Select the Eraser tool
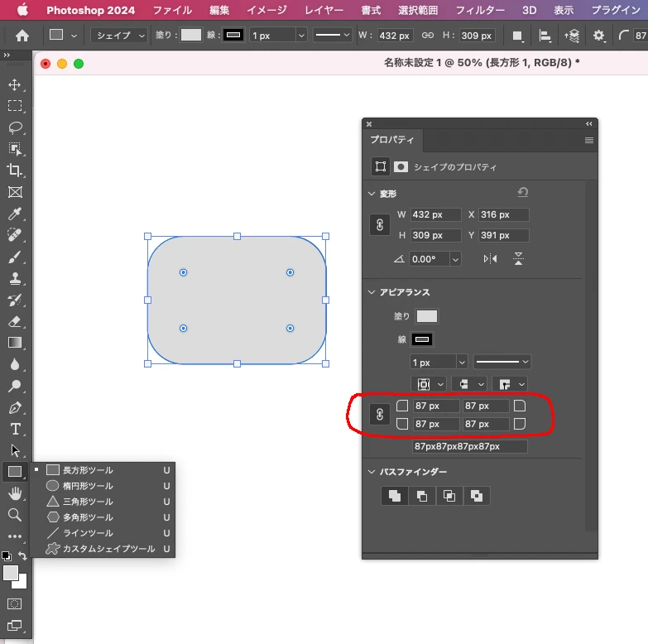 (15, 321)
